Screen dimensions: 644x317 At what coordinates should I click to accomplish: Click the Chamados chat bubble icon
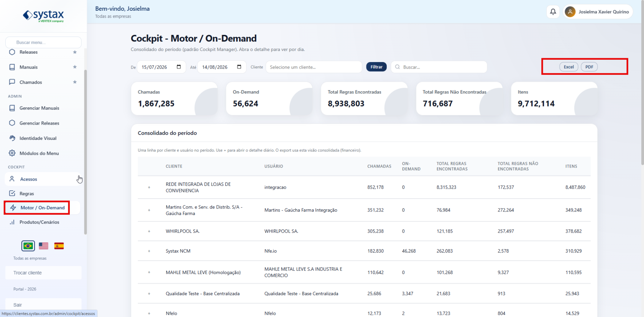tap(12, 82)
